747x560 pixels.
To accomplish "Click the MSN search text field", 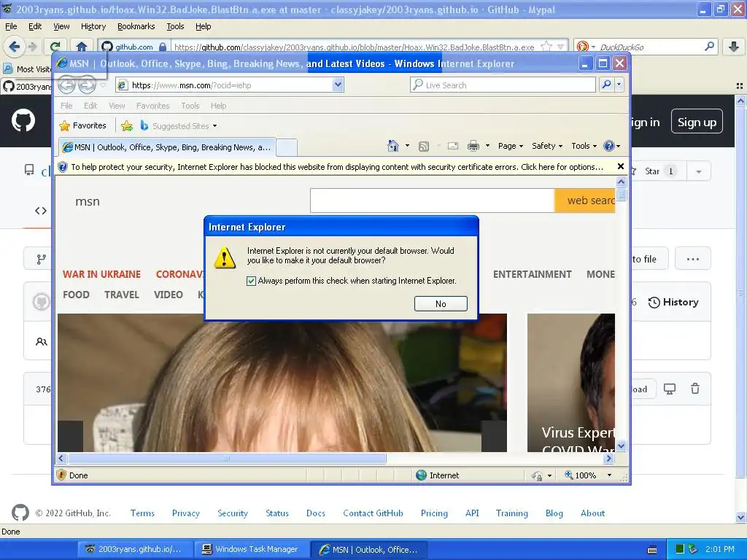I will point(432,201).
